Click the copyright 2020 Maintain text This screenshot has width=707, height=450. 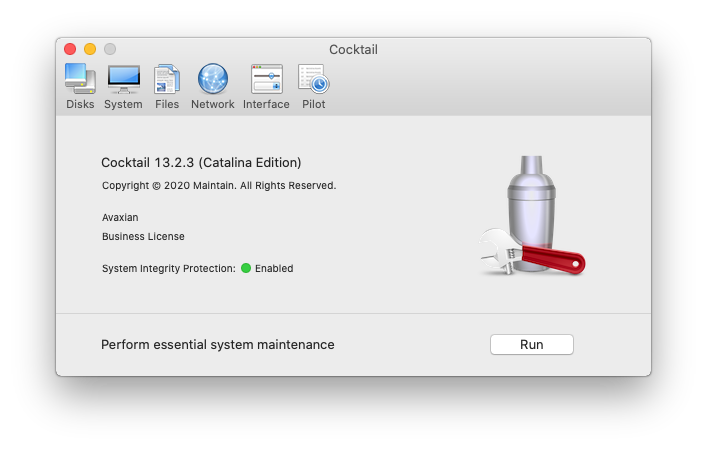tap(219, 186)
